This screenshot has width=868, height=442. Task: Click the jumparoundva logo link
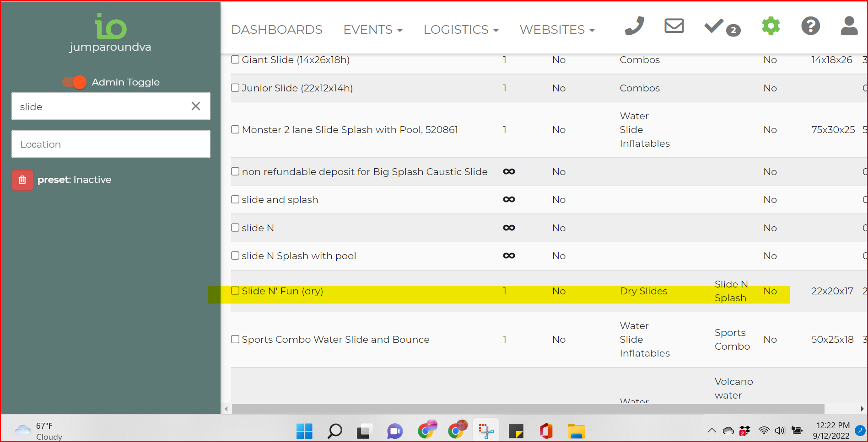pos(110,33)
